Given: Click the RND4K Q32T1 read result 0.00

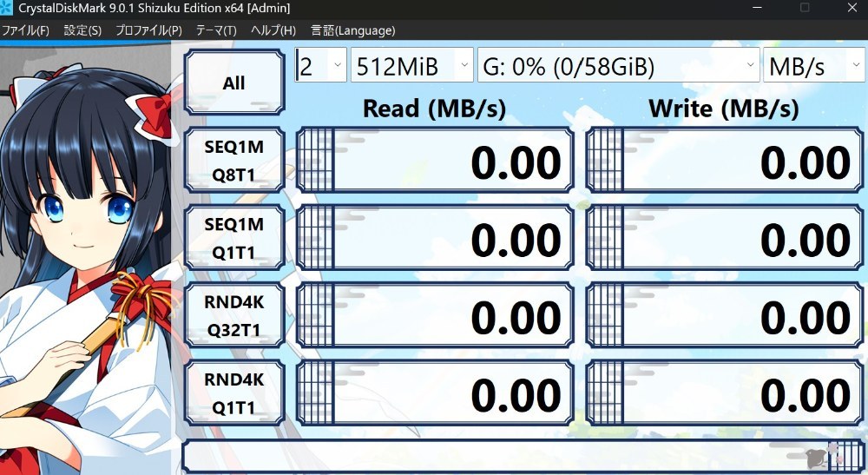Looking at the screenshot, I should [x=435, y=315].
